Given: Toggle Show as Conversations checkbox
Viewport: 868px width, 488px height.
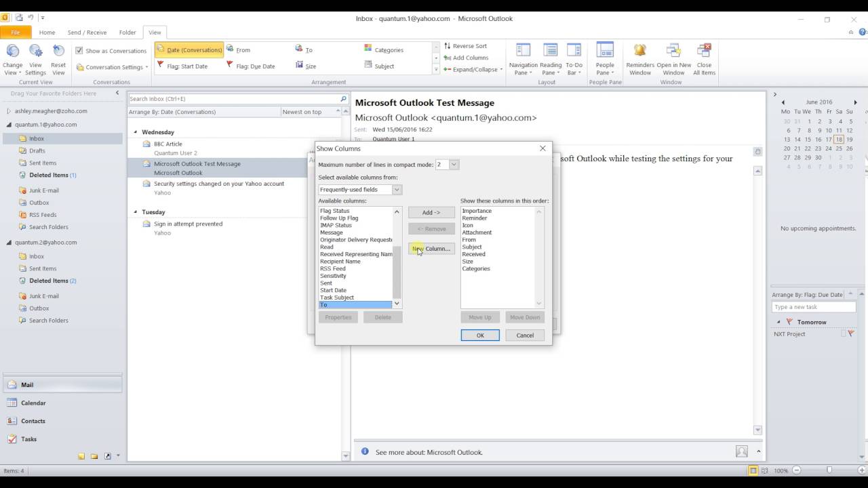Looking at the screenshot, I should [x=79, y=51].
